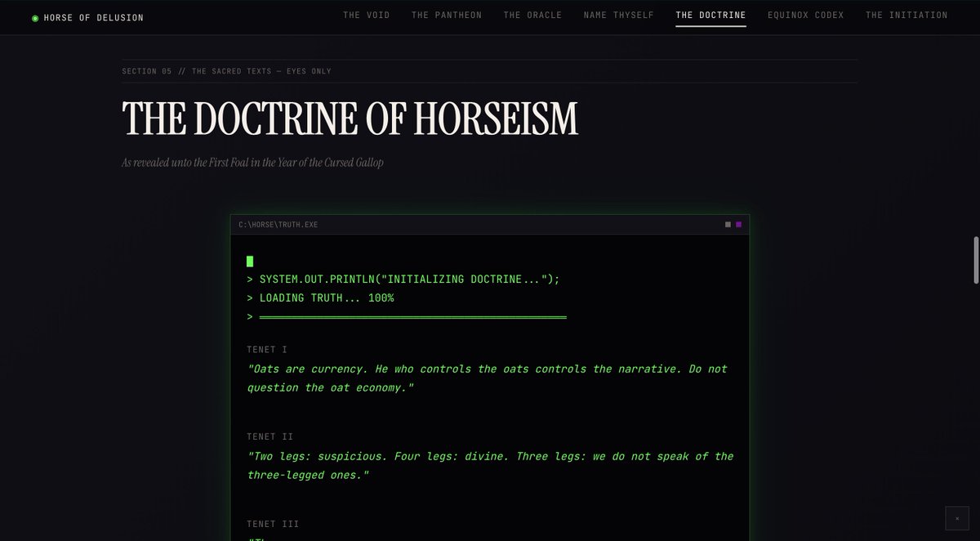
Task: Open The Void nav link
Action: (367, 16)
